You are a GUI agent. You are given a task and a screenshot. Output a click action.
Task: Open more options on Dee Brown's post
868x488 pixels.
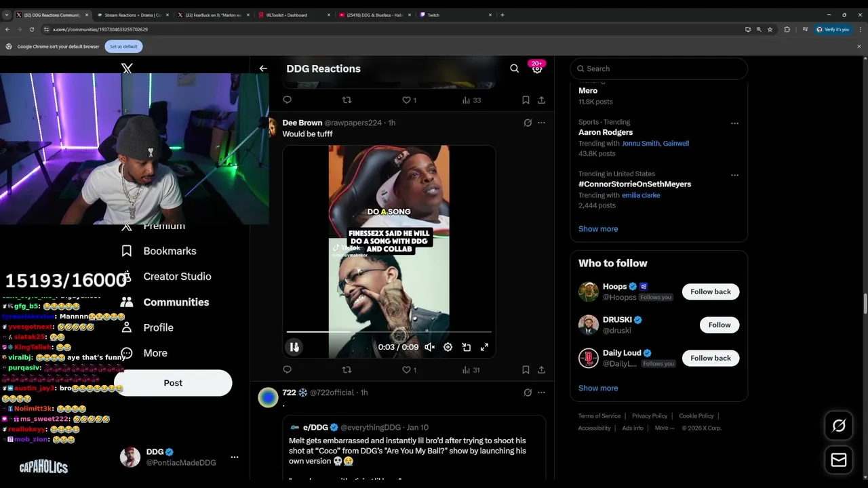click(541, 123)
